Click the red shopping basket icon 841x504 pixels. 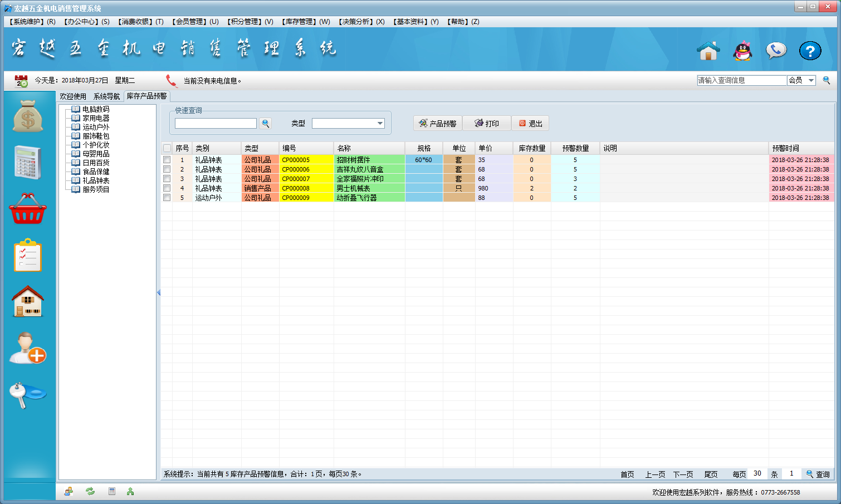click(28, 209)
